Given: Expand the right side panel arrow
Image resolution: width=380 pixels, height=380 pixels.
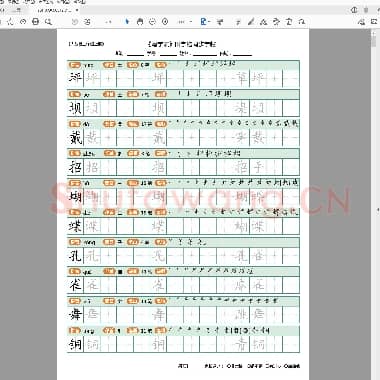Looking at the screenshot, I should coord(378,210).
